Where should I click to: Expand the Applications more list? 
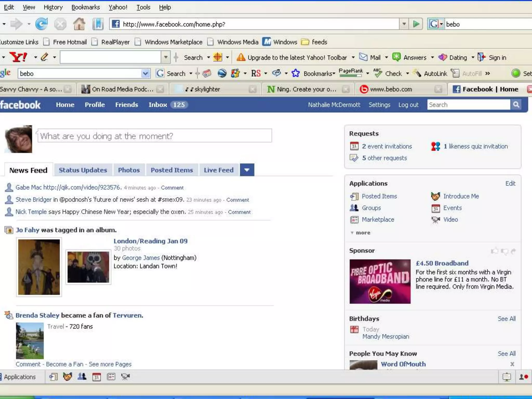pos(360,233)
